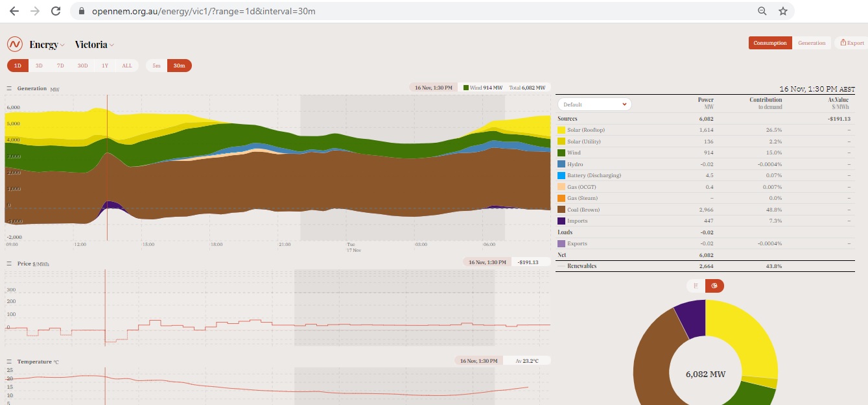
Task: Click the OpenNEM logo icon
Action: pos(15,44)
